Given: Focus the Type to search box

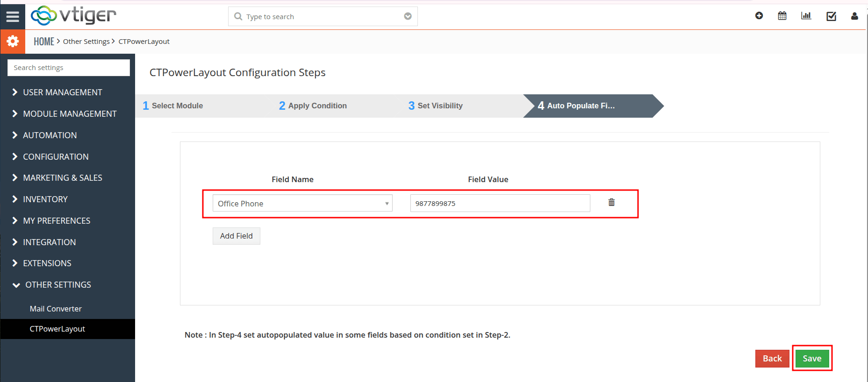Looking at the screenshot, I should click(323, 16).
